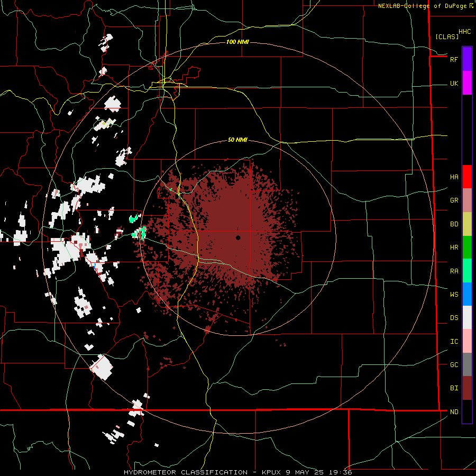Click the 50 NMI range ring label
Viewport: 476px width, 476px height.
pos(237,140)
